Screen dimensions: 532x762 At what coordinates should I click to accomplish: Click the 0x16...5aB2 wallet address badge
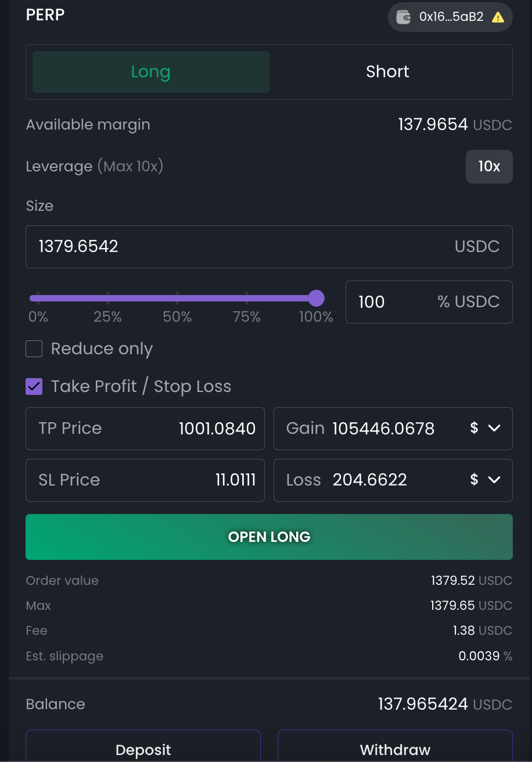(450, 17)
